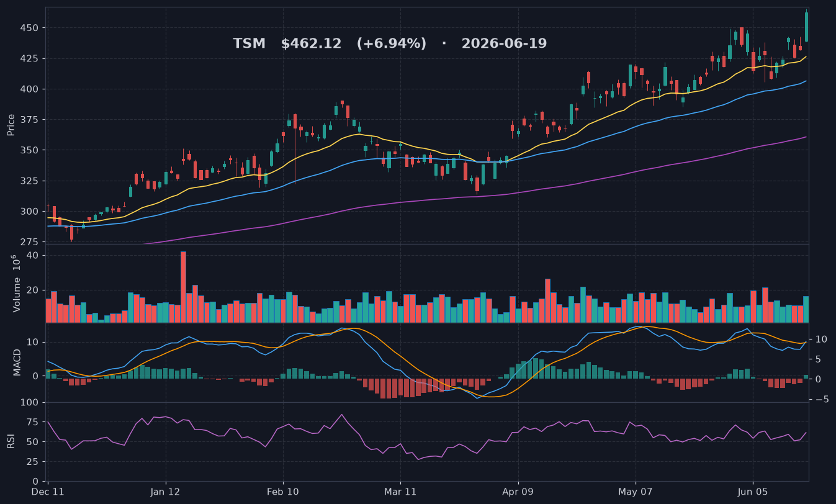
Task: Click the Dec 11 date tick
Action: click(x=48, y=492)
